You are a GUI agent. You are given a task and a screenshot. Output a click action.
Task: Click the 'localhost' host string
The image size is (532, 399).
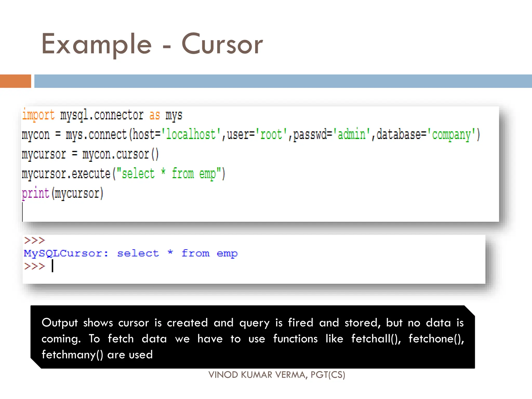[x=191, y=135]
